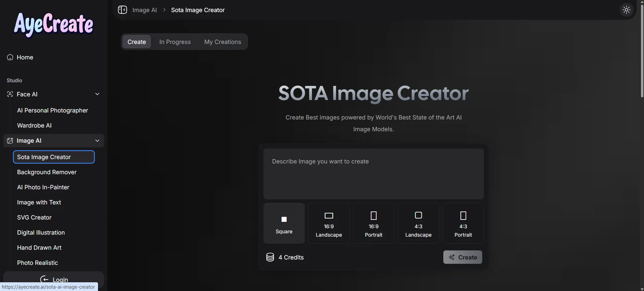Collapse the Face AI section chevron
The image size is (644, 291).
(97, 94)
